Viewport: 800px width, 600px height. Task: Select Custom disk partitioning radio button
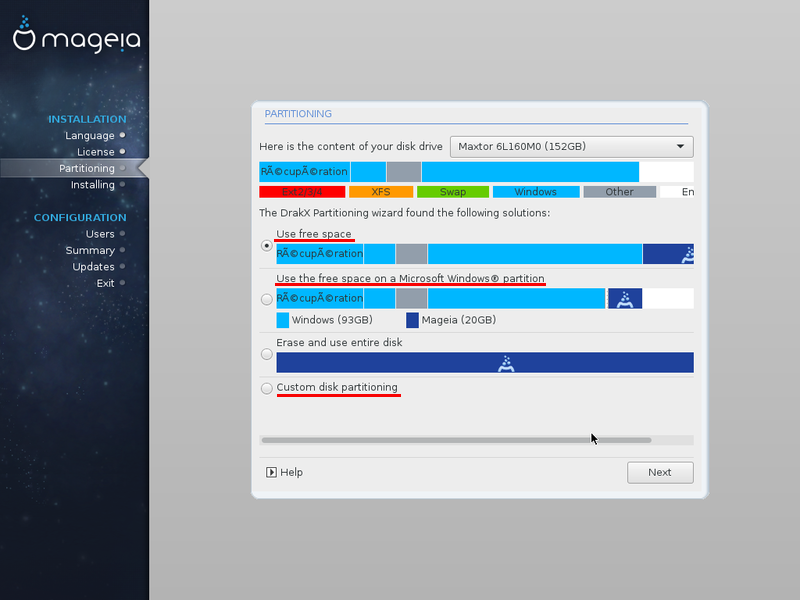(266, 388)
